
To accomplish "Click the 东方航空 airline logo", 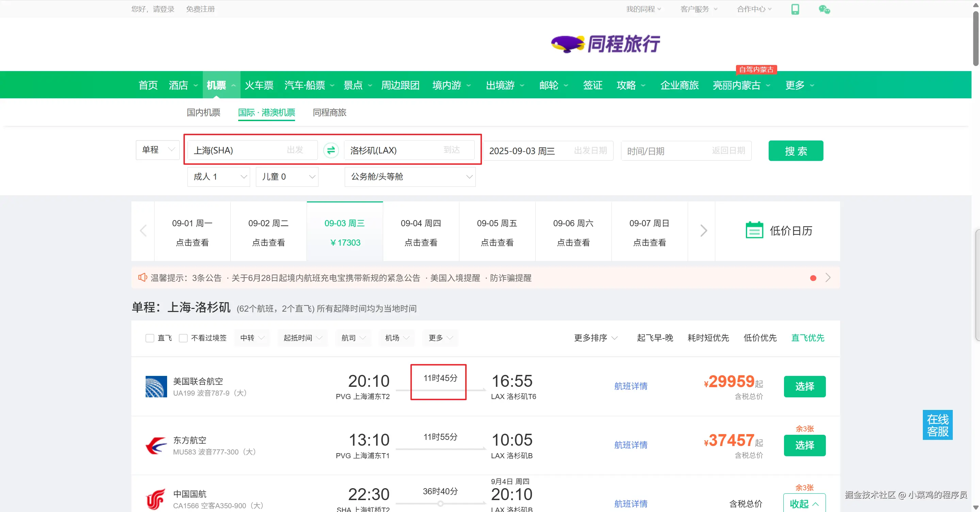I will pyautogui.click(x=156, y=445).
